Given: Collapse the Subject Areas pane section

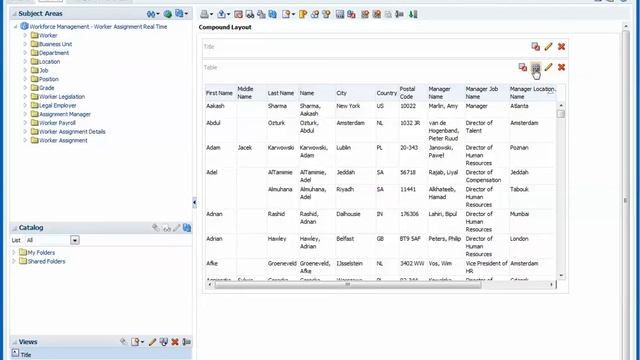Looking at the screenshot, I should (x=14, y=13).
